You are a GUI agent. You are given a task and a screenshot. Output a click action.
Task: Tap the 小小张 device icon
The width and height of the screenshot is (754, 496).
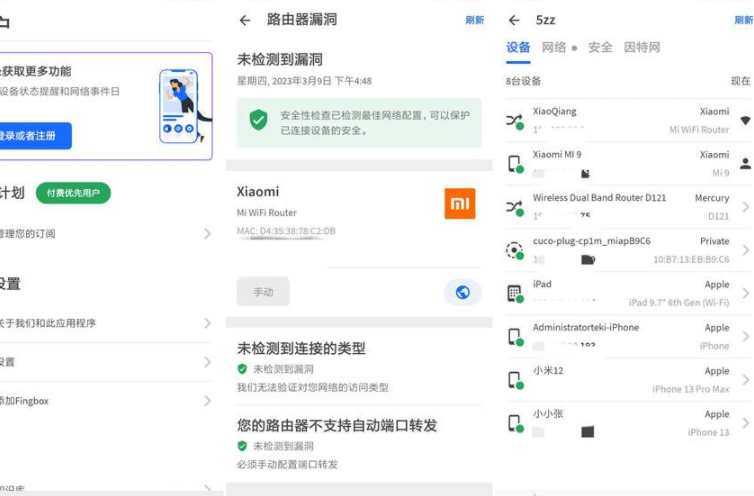515,423
